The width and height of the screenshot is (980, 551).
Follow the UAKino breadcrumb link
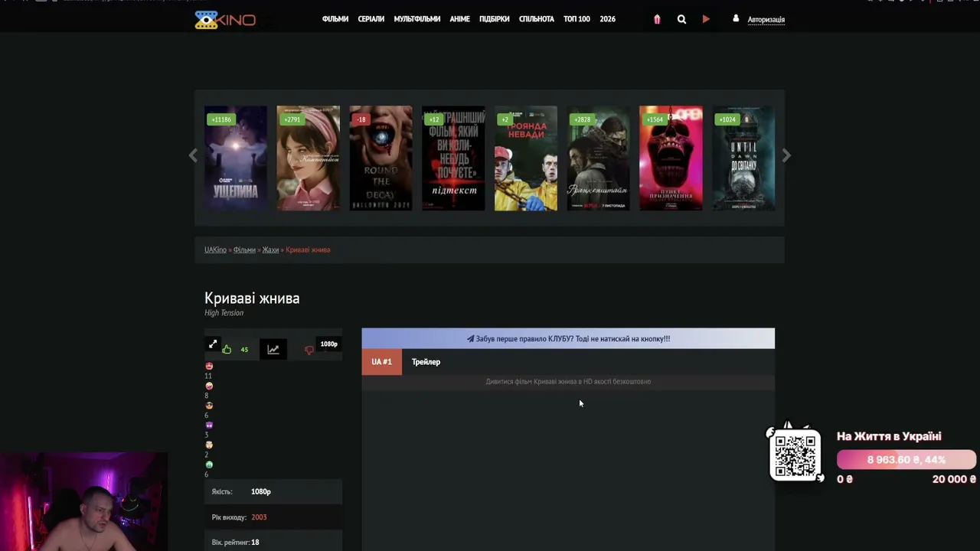(215, 250)
